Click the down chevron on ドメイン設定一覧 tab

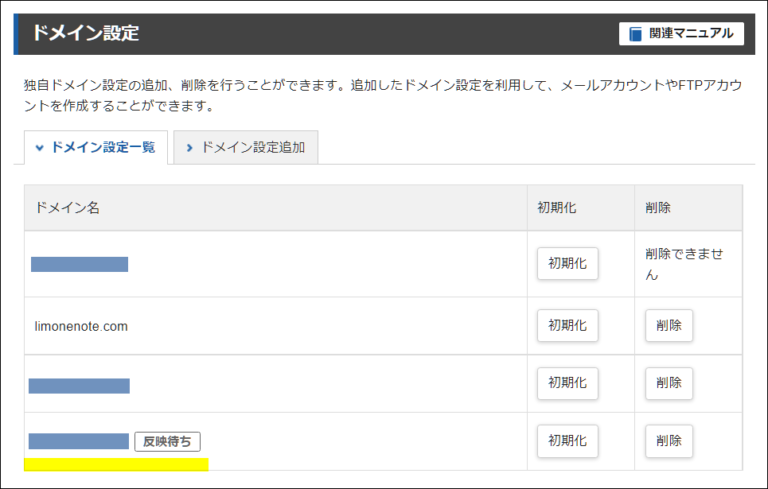tap(40, 148)
